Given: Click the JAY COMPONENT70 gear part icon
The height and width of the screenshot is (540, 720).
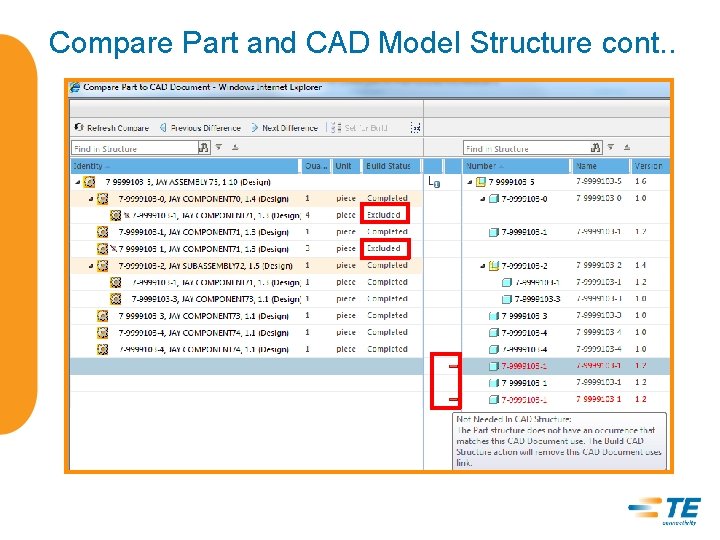Looking at the screenshot, I should (102, 198).
